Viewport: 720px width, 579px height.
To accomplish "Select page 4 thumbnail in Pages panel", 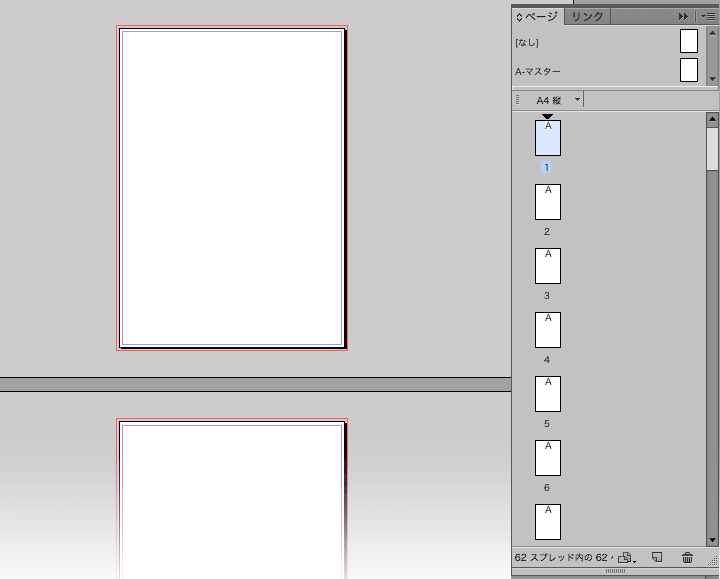I will click(547, 330).
